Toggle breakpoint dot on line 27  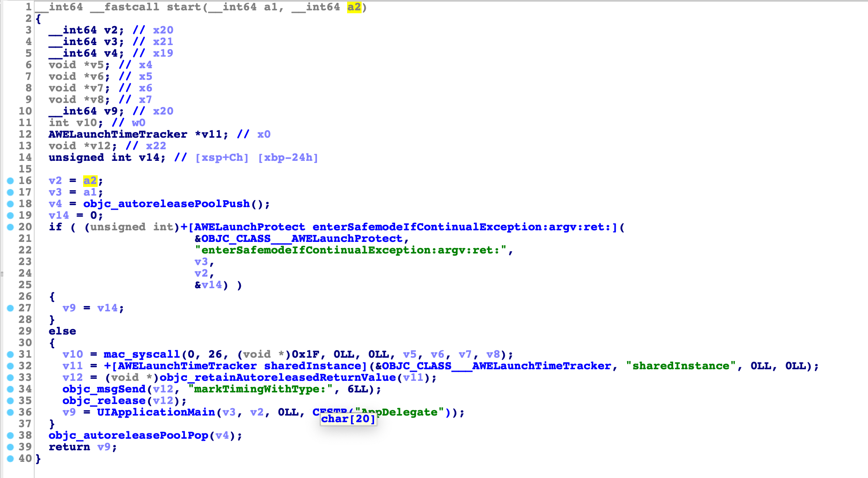(x=10, y=308)
